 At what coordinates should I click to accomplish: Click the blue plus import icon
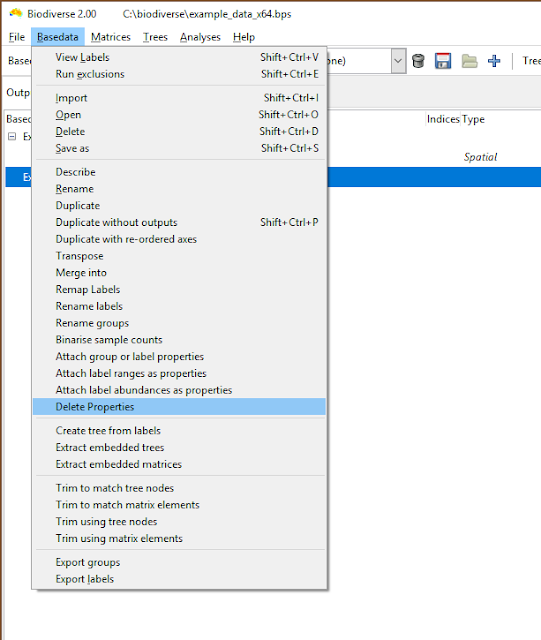coord(494,61)
